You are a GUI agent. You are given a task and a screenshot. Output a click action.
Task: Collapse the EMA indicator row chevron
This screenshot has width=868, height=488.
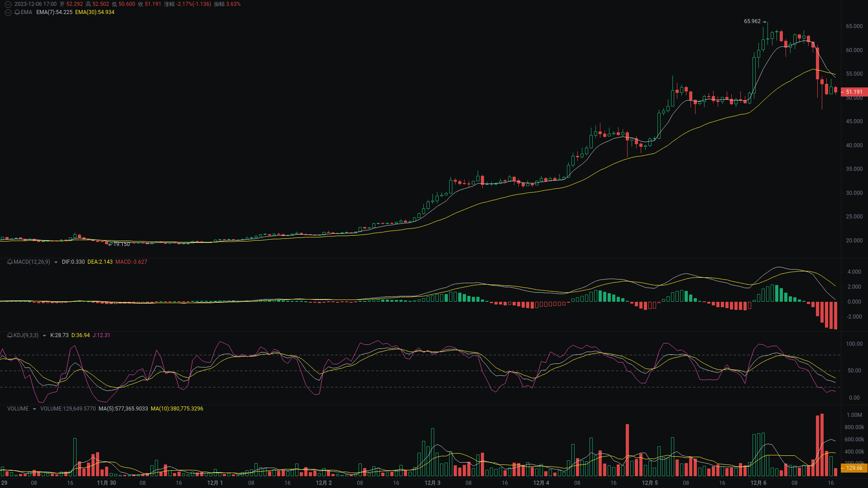(8, 12)
